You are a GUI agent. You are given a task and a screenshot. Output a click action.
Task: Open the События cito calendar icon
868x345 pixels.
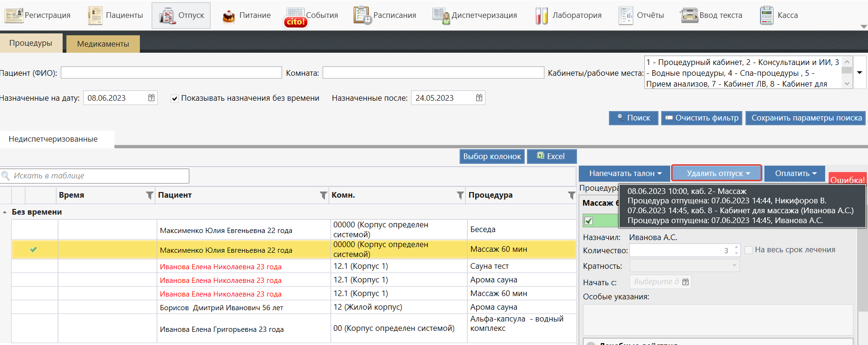click(x=295, y=17)
